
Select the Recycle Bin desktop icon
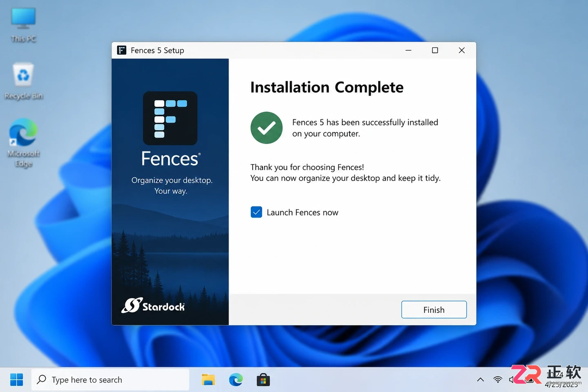pyautogui.click(x=23, y=81)
